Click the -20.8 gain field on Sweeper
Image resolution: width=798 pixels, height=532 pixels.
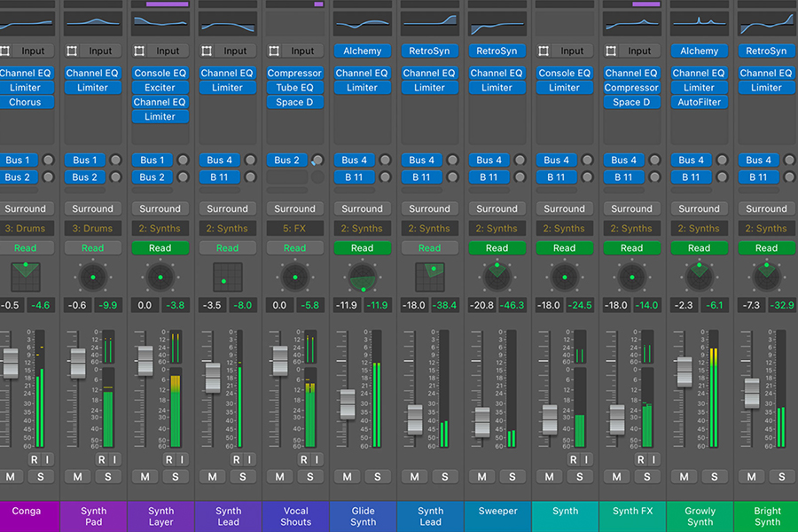click(x=481, y=305)
